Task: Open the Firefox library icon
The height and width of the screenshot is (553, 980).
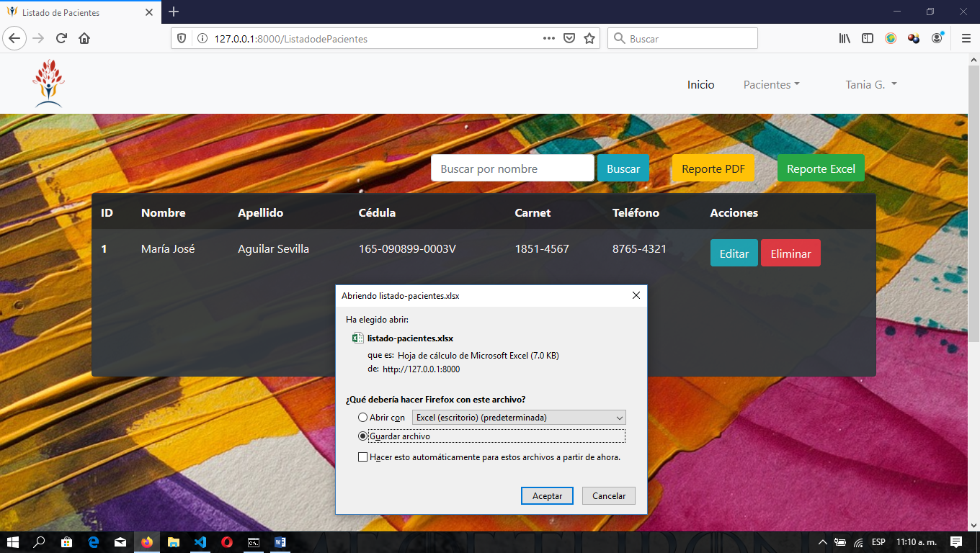Action: tap(845, 38)
